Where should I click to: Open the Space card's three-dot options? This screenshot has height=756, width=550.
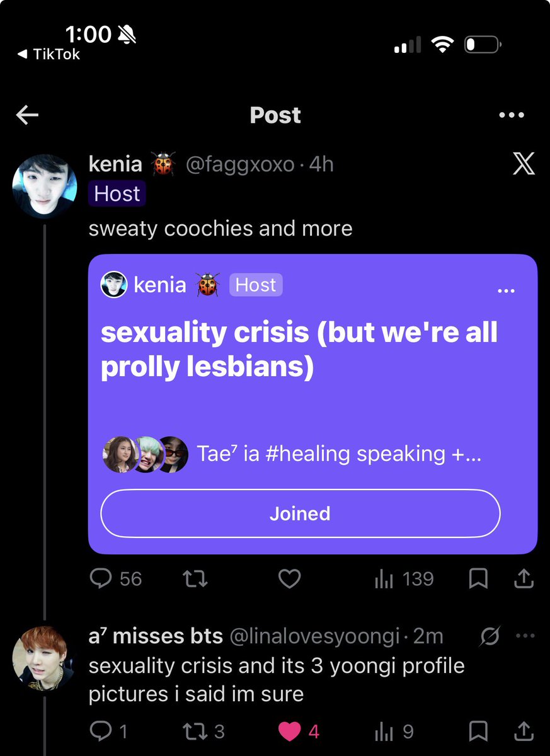click(506, 290)
